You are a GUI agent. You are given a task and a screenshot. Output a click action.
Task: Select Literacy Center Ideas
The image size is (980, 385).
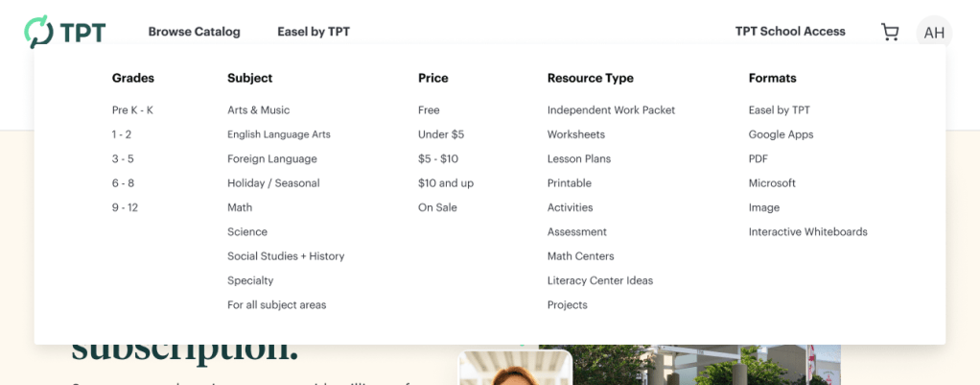click(599, 280)
